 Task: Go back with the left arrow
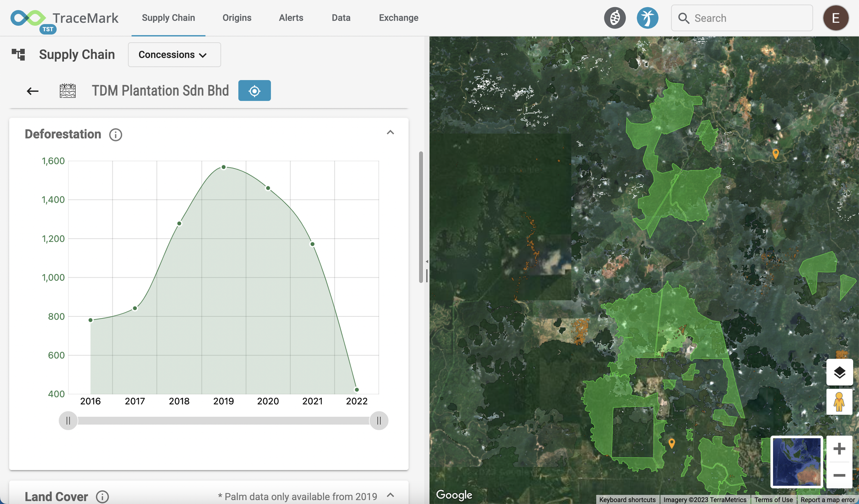coord(33,91)
